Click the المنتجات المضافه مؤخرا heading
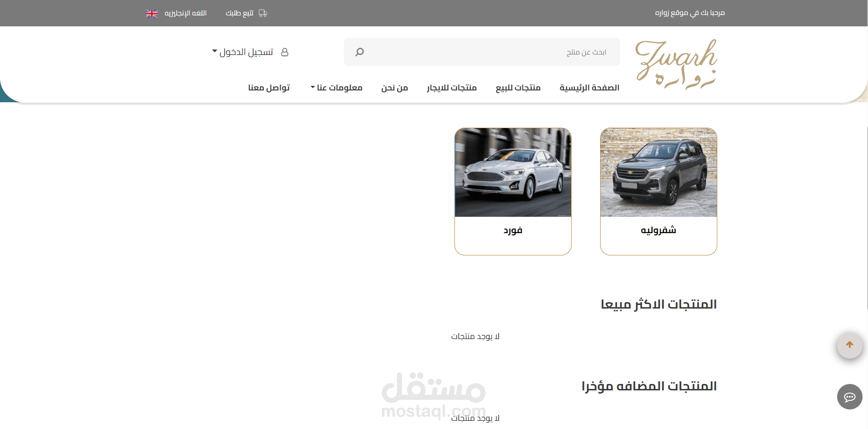868x429 pixels. [649, 386]
